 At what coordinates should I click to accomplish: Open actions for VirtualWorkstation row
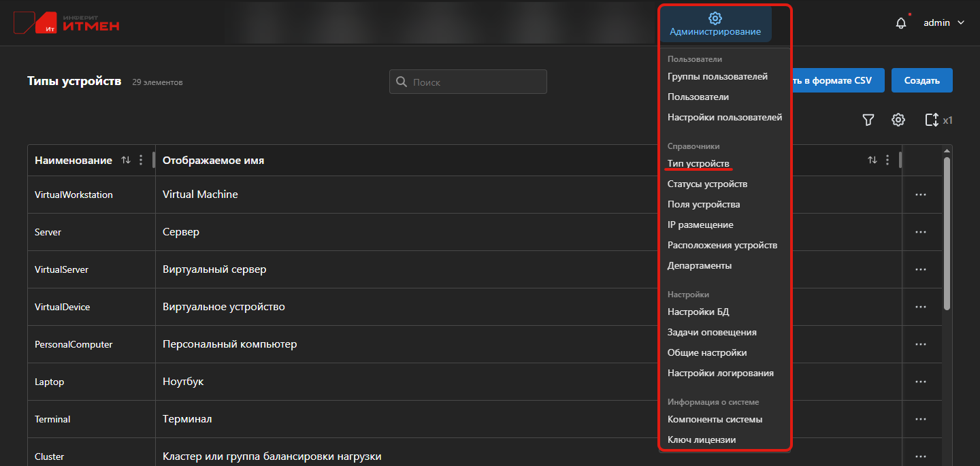921,195
